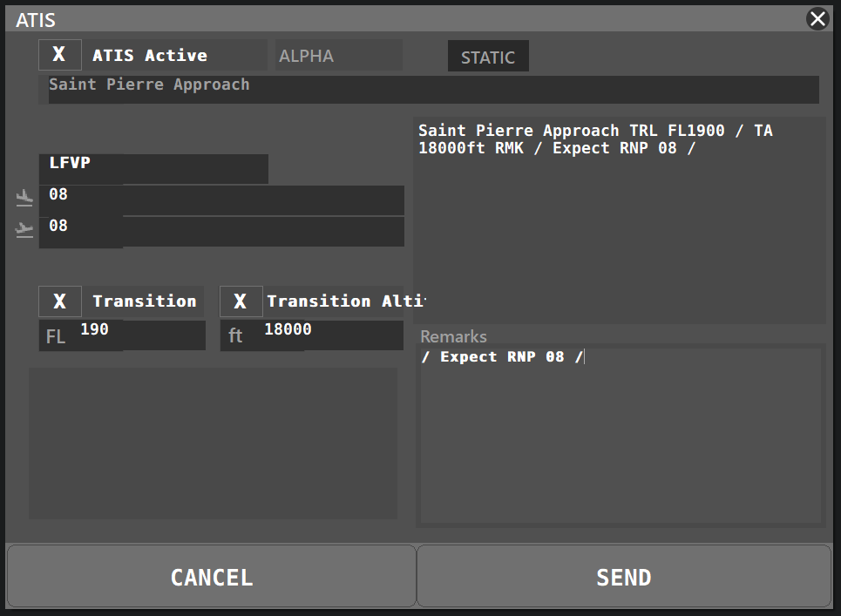Disable the Transition Altitude checkbox
Screen dimensions: 841x616
[x=241, y=301]
